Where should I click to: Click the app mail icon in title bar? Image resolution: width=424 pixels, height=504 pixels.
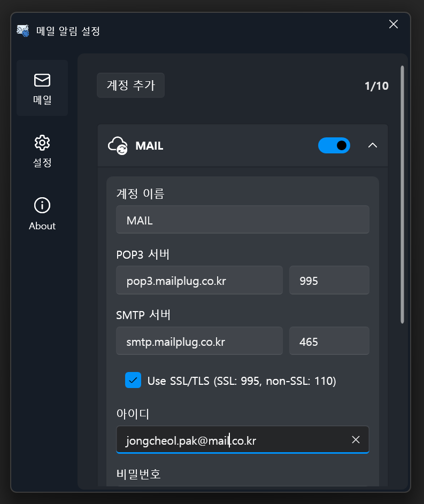[23, 31]
